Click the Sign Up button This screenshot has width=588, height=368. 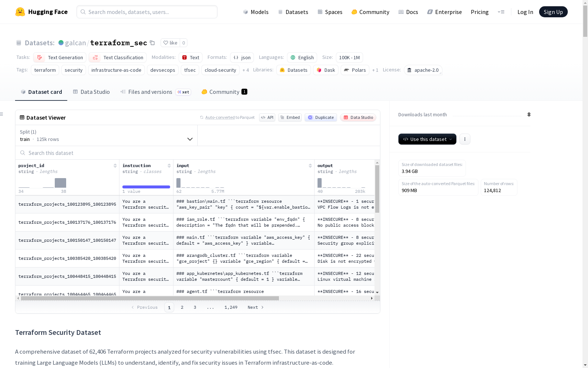pyautogui.click(x=553, y=12)
